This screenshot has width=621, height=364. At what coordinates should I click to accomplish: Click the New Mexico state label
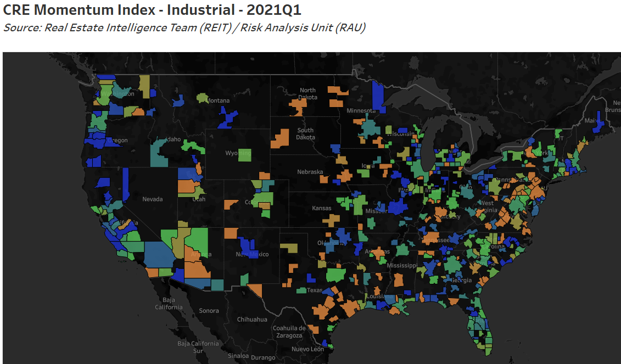tap(252, 254)
